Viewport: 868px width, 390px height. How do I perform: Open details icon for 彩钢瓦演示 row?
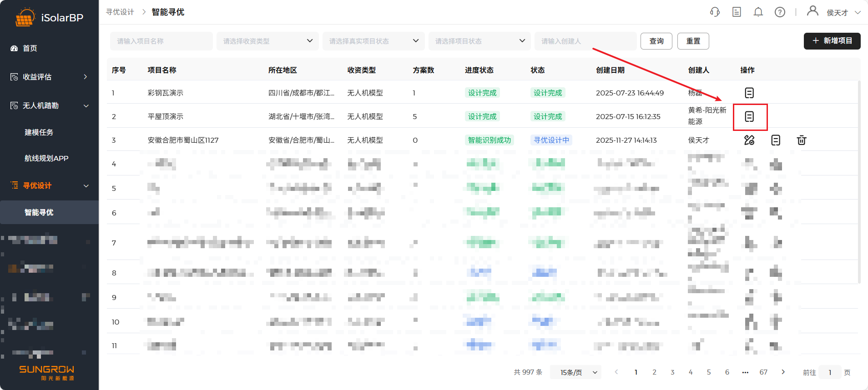tap(749, 93)
